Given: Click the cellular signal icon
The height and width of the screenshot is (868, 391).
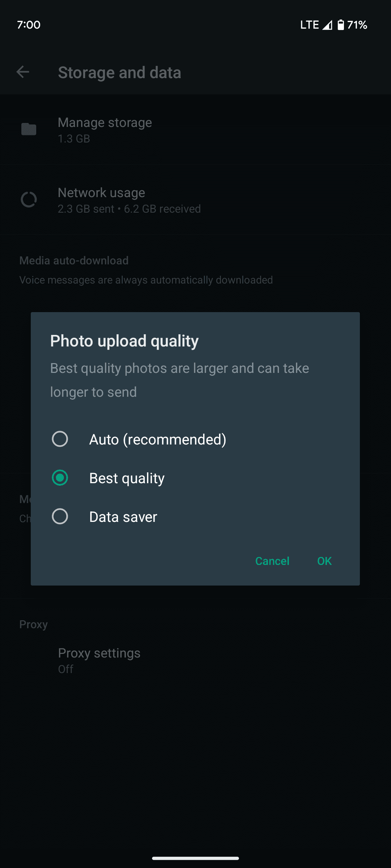Looking at the screenshot, I should point(327,25).
